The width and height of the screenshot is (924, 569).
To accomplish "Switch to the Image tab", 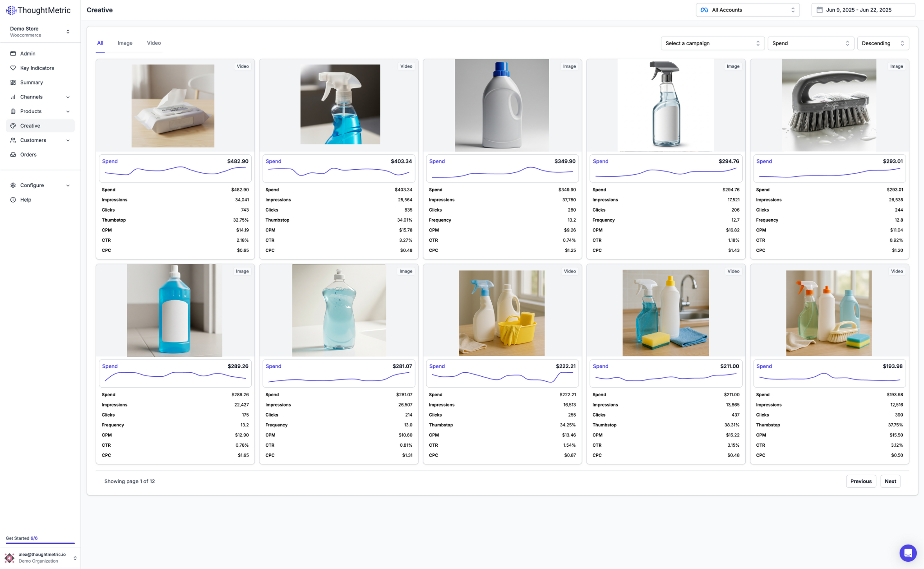I will point(125,43).
